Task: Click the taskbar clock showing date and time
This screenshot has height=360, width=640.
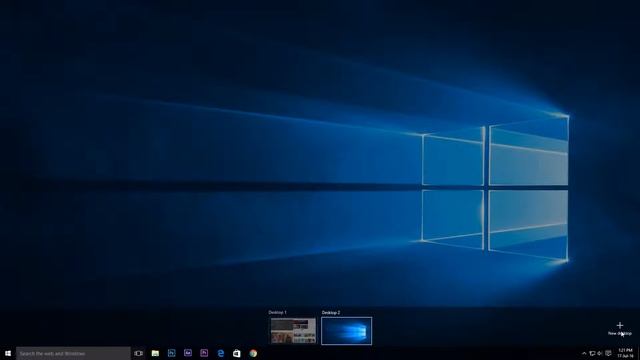Action: pos(625,353)
